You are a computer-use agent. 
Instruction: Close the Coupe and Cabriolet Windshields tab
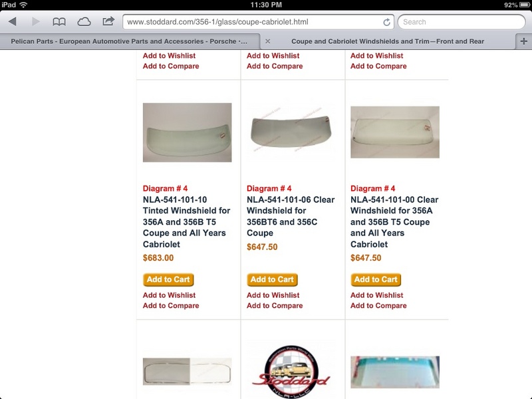[268, 41]
